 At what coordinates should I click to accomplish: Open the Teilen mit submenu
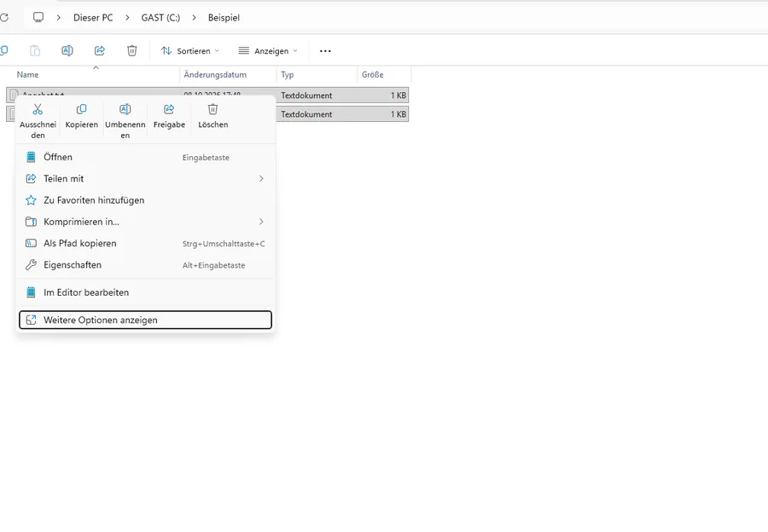pos(145,179)
